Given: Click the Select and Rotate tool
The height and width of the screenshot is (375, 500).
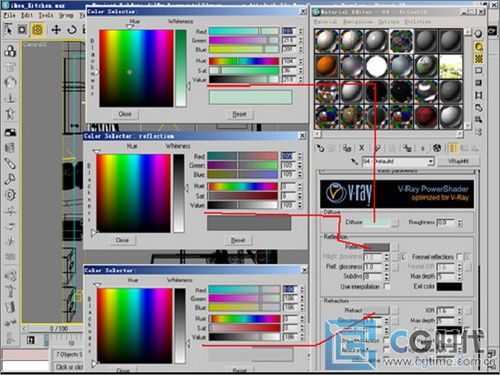Looking at the screenshot, I should [72, 30].
